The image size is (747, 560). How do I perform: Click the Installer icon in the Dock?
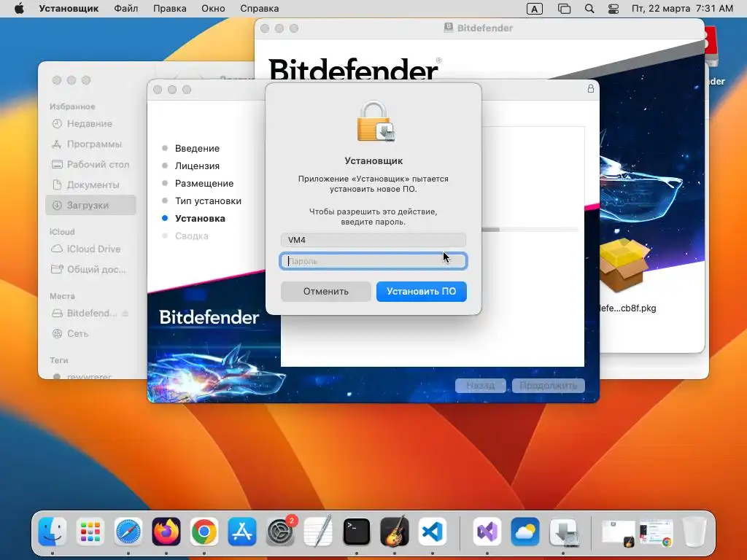point(563,532)
